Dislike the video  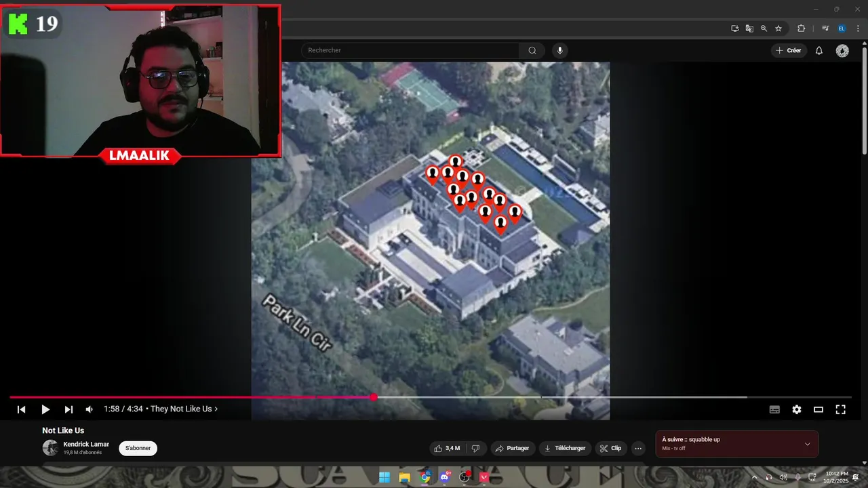475,448
